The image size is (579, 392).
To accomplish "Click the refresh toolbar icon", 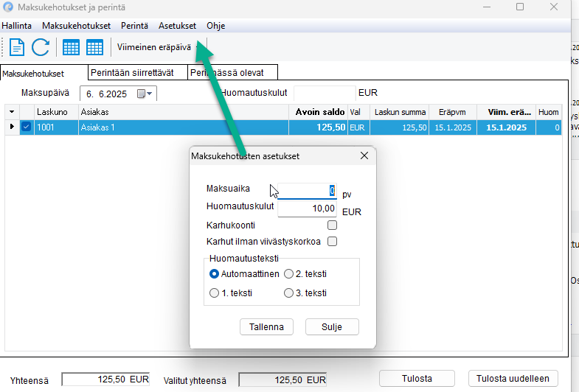I will coord(41,47).
